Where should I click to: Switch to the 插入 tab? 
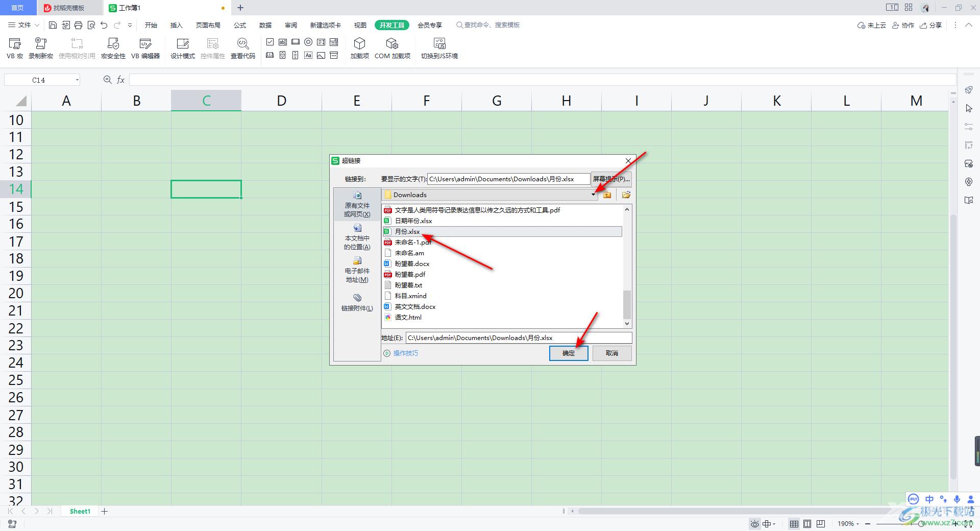[176, 25]
